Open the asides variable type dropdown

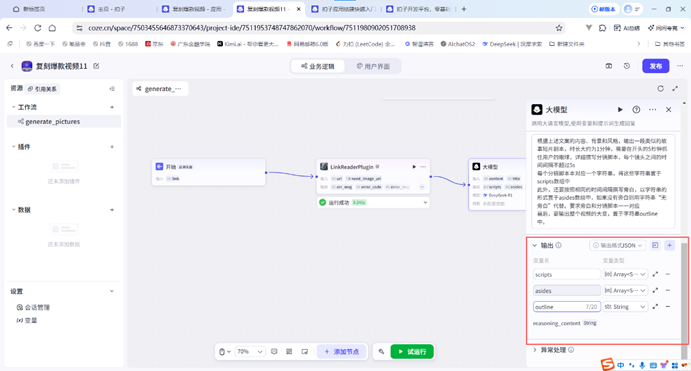[x=625, y=290]
